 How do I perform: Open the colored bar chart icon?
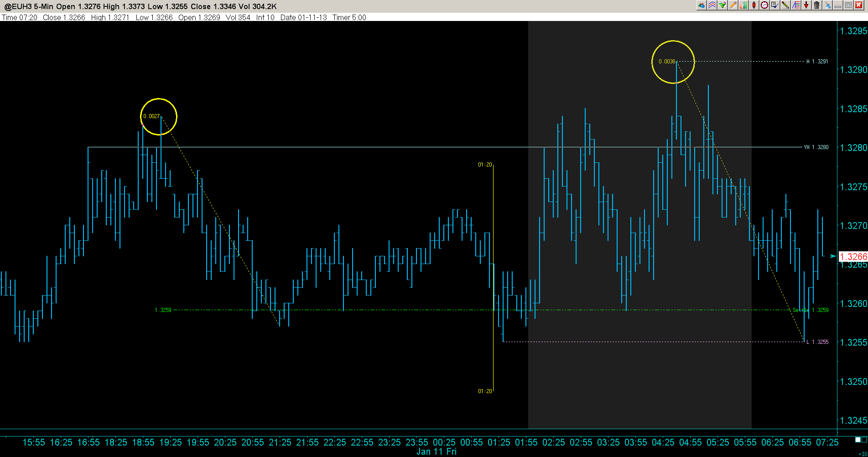click(x=743, y=5)
